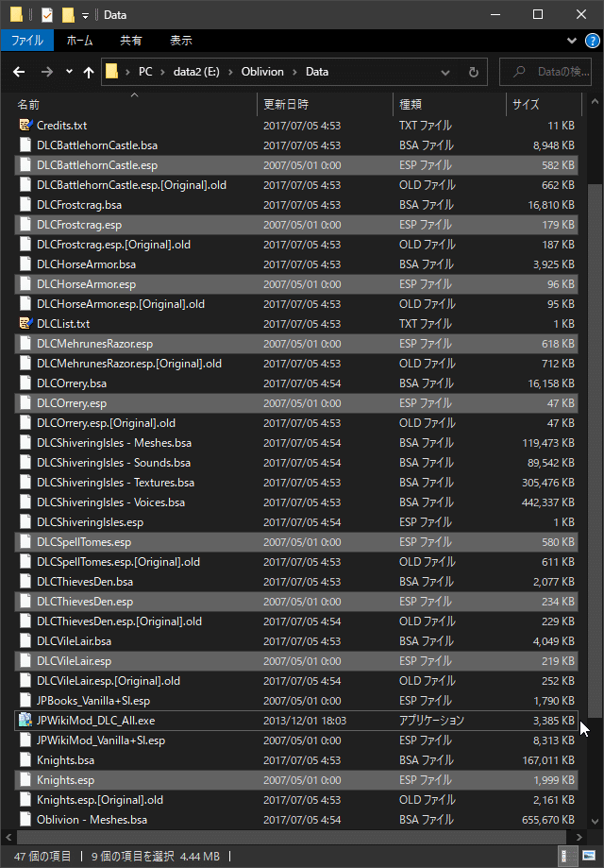Click the horizontal scrollbar right arrow
This screenshot has width=604, height=868.
pos(579,837)
